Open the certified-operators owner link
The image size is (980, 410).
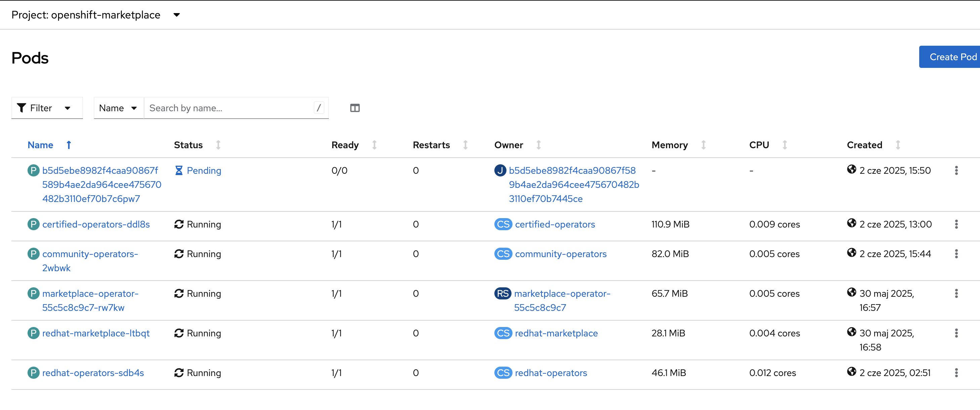[555, 224]
